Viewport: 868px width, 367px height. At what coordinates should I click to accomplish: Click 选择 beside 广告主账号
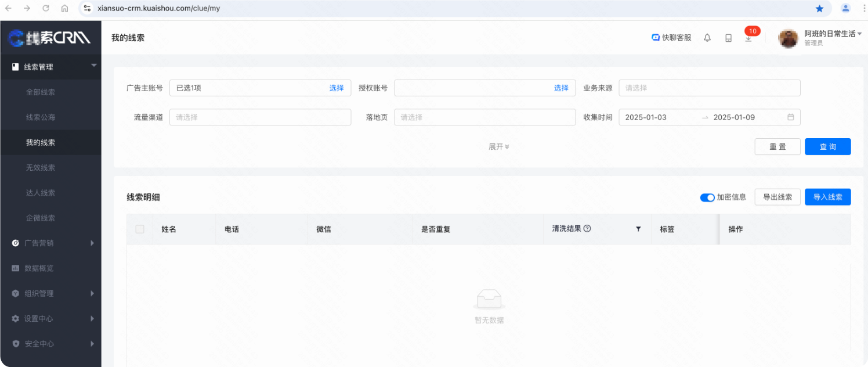(x=335, y=88)
